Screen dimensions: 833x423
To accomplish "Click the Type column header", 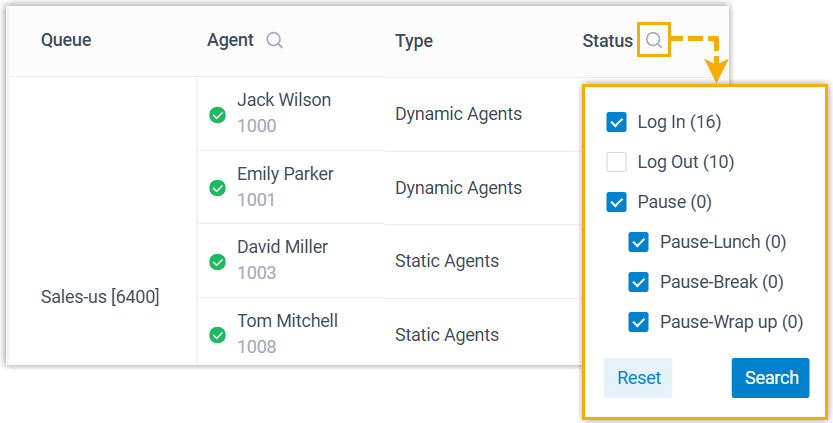I will click(414, 41).
